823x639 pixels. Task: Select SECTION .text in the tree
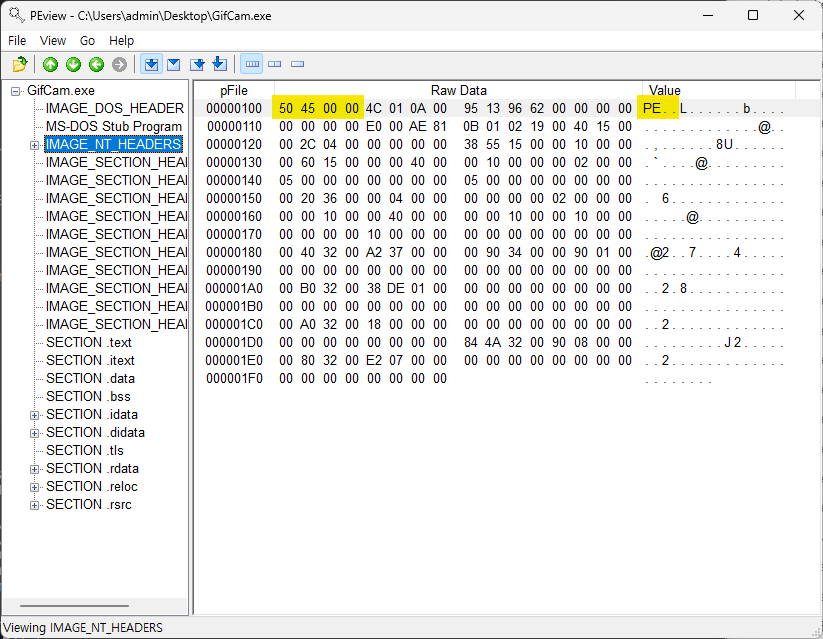click(89, 343)
